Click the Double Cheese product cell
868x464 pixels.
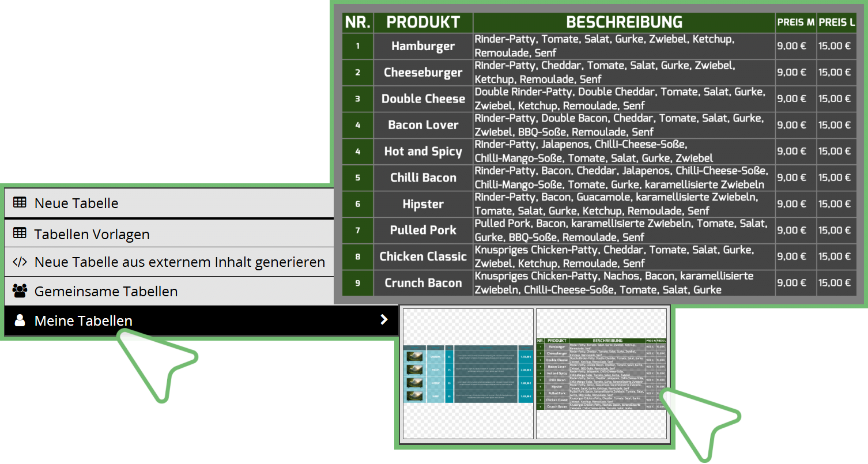[x=424, y=99]
